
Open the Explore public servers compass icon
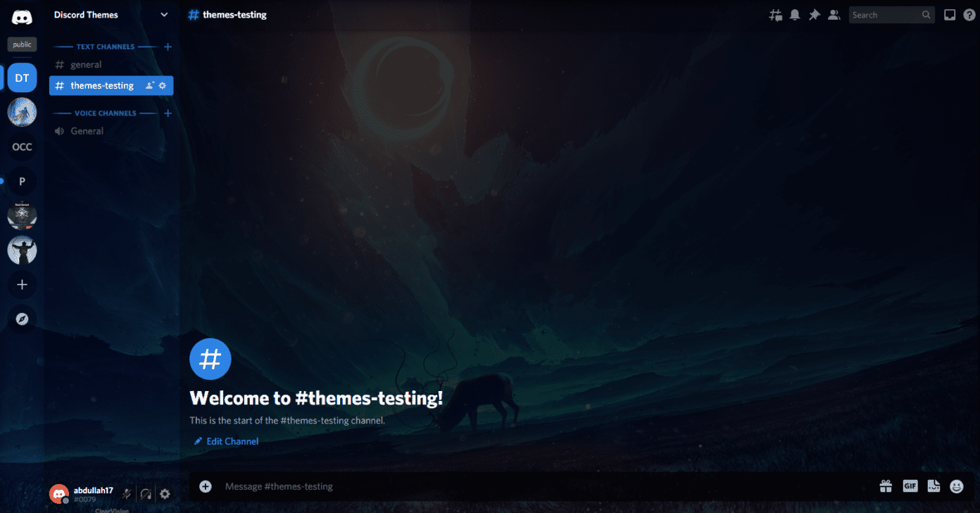tap(22, 319)
